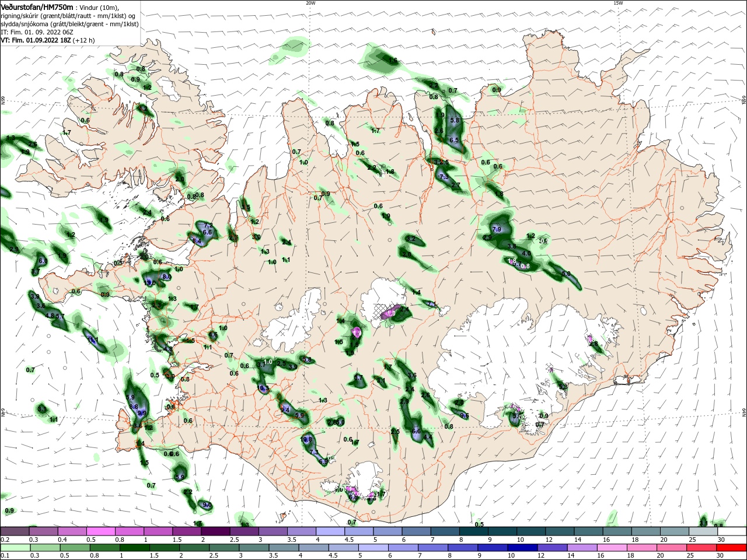Select the 'VT: Fim. 01.09.2022 18Z (+12 h)' valid time line
Viewport: 747px width, 560px height.
pos(47,41)
